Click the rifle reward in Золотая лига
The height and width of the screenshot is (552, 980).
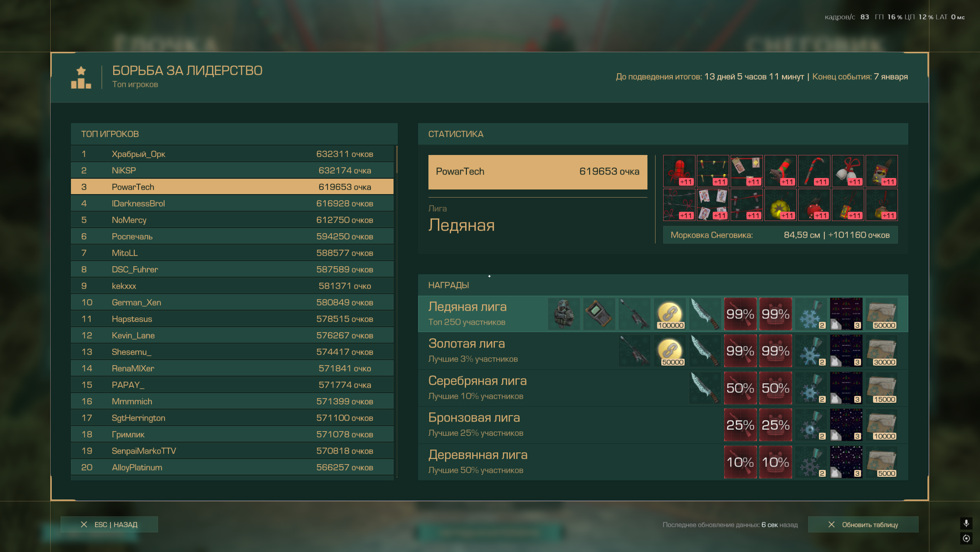634,351
